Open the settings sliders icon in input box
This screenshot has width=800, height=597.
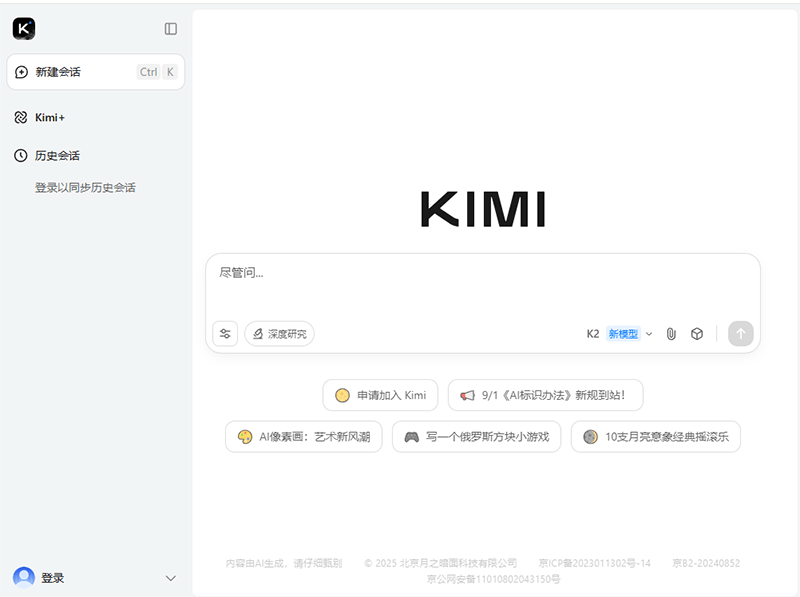[226, 334]
